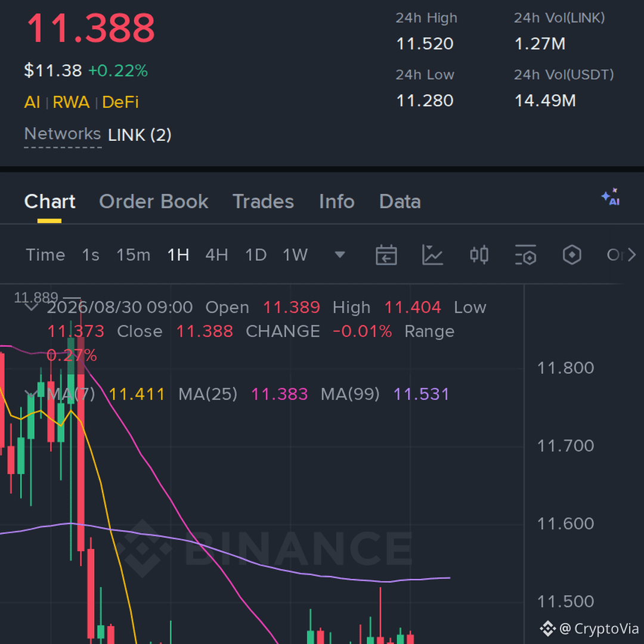Viewport: 644px width, 644px height.
Task: Switch to the Chart tab
Action: 49,202
